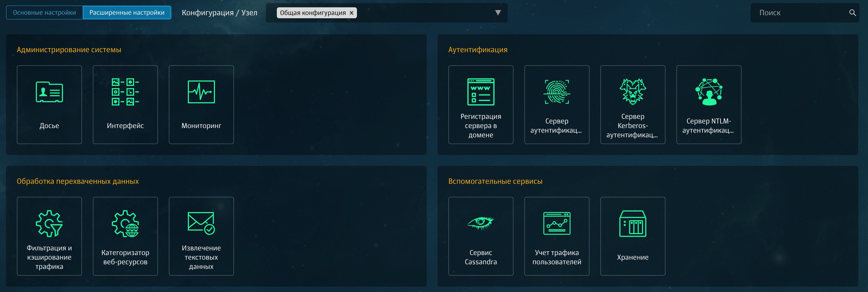Open the traffic filtering gear-funnel icon
Viewport: 868px width, 292px height.
tap(49, 223)
